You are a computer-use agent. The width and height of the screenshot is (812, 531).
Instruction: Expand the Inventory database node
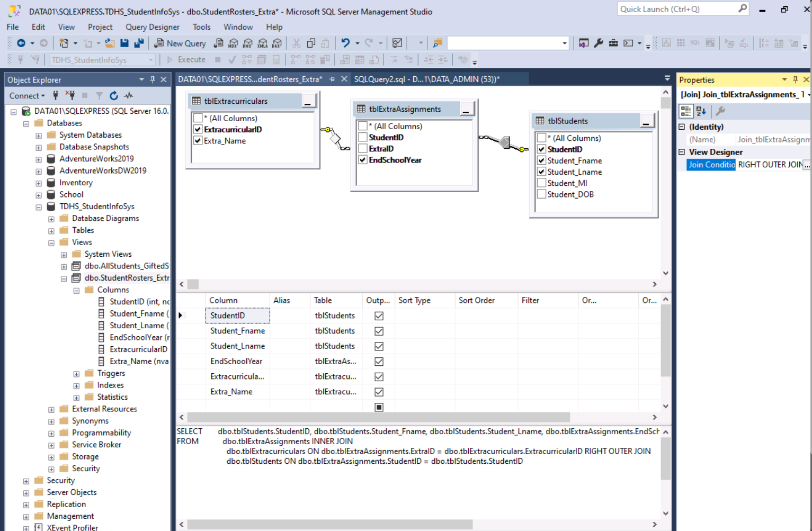[39, 183]
